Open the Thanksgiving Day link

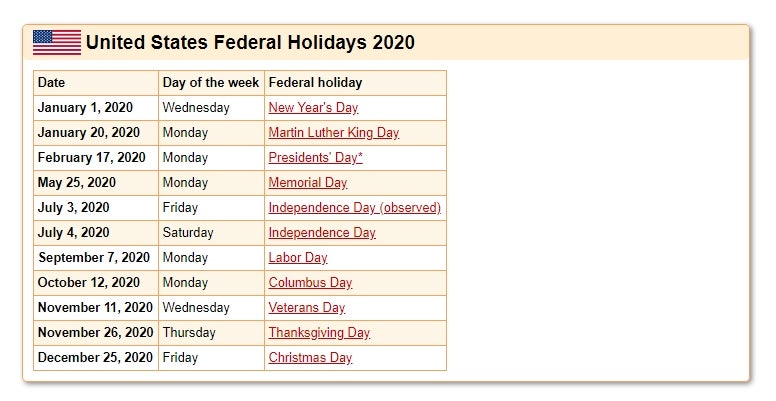[319, 333]
